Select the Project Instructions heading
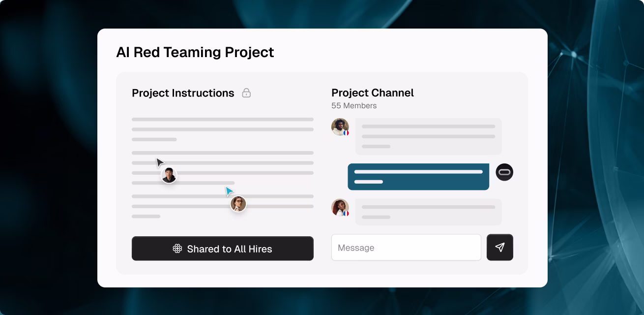The image size is (644, 315). click(183, 93)
